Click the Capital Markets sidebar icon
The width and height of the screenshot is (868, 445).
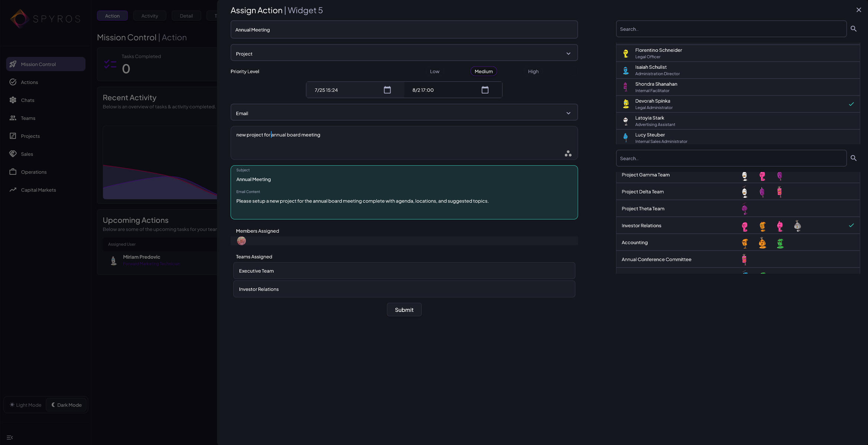click(13, 190)
